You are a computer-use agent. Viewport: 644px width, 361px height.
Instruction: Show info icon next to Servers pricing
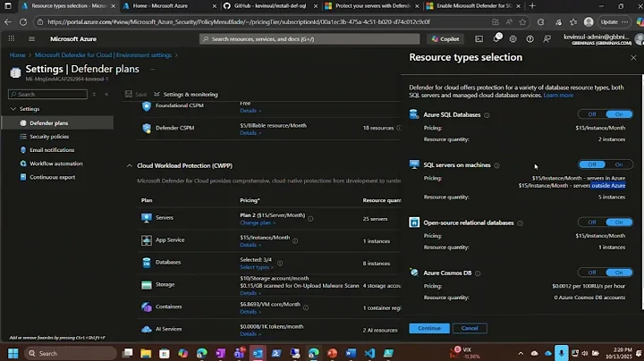(x=310, y=219)
